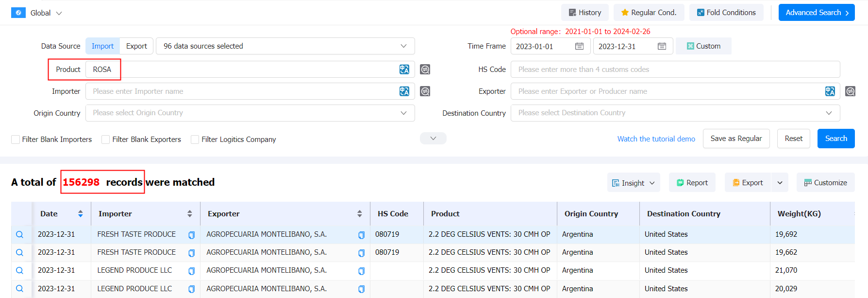Check the Filter Blank Exporters box
The height and width of the screenshot is (298, 868).
105,140
